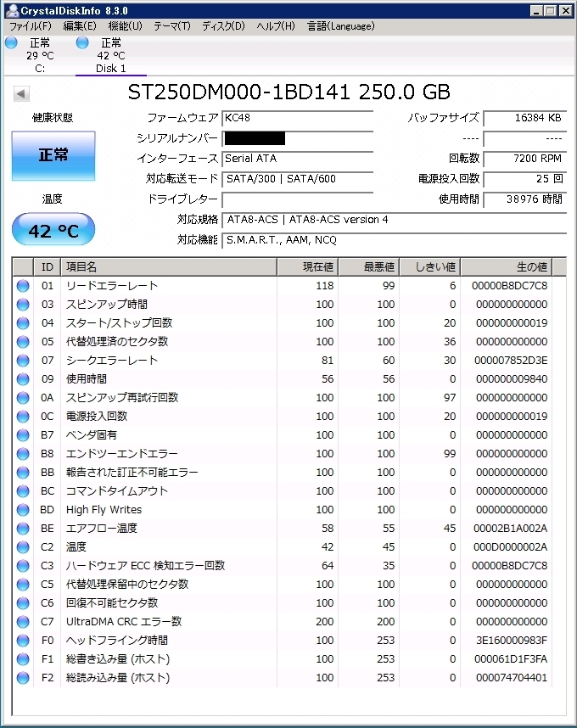Open the ヘルプ(H) menu
Image resolution: width=577 pixels, height=728 pixels.
(276, 26)
